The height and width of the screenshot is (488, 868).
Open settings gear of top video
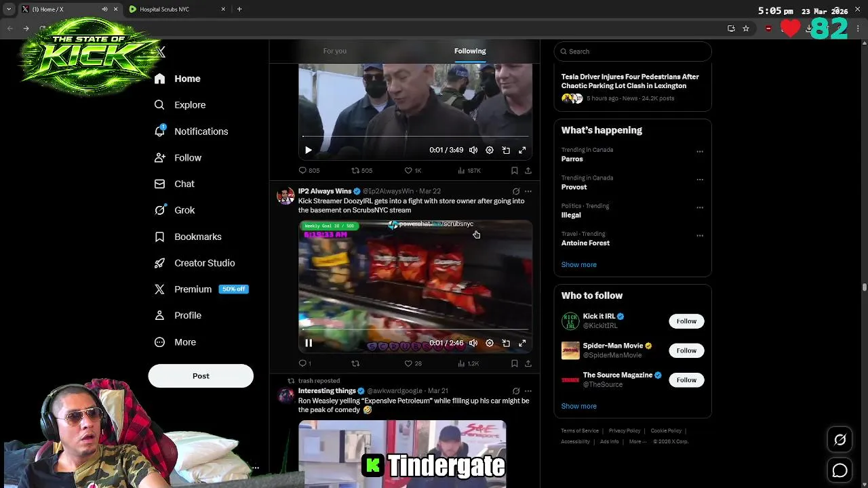490,150
